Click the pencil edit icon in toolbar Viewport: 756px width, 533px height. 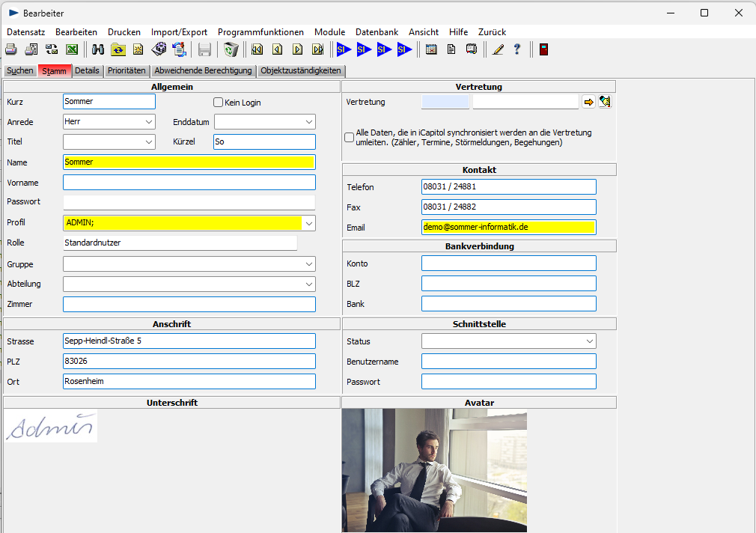(498, 49)
